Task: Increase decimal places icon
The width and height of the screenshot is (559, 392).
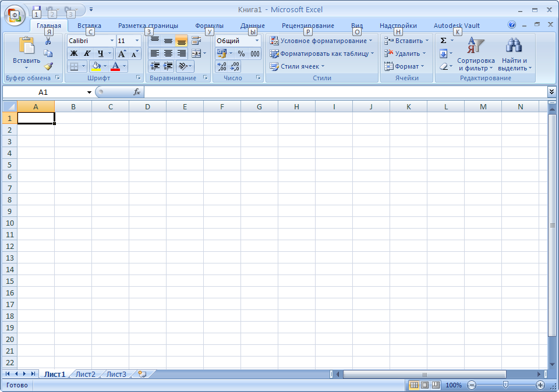Action: pos(221,66)
